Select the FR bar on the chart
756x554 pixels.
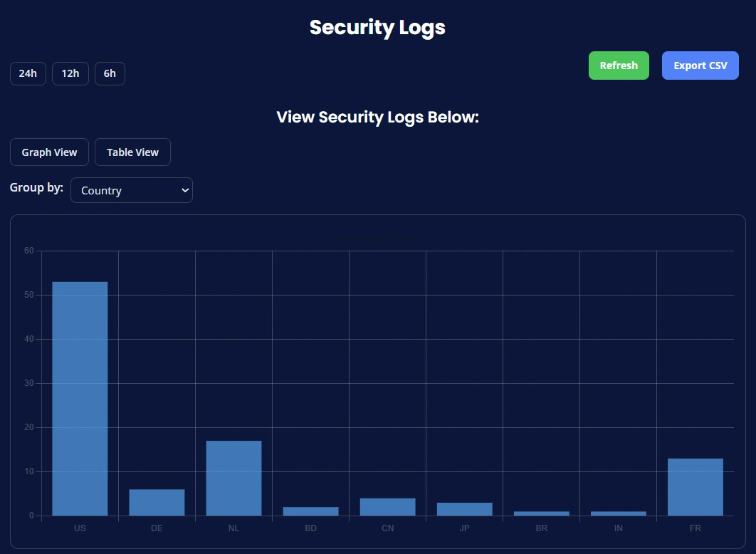pos(695,486)
